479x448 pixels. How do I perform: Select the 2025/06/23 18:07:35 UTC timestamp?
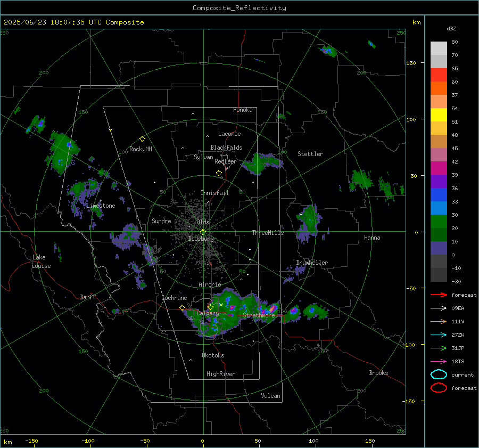pos(48,22)
